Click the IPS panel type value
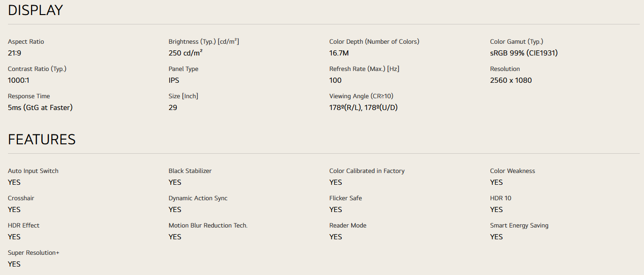Image resolution: width=644 pixels, height=275 pixels. click(174, 80)
